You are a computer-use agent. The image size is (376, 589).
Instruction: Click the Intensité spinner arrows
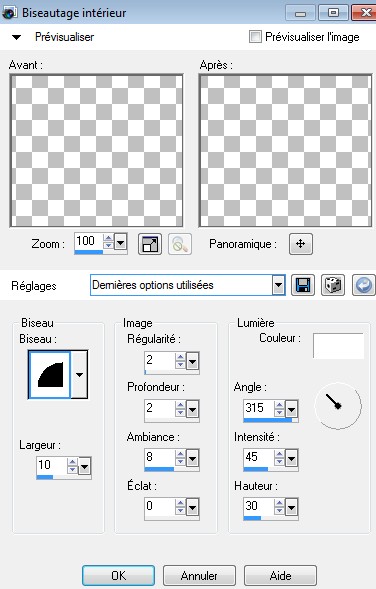279,458
